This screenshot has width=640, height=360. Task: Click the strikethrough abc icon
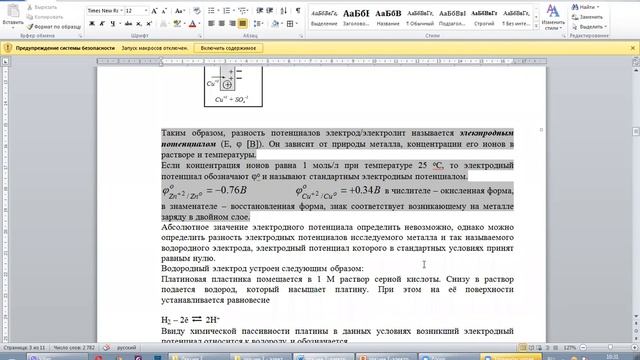pos(129,24)
